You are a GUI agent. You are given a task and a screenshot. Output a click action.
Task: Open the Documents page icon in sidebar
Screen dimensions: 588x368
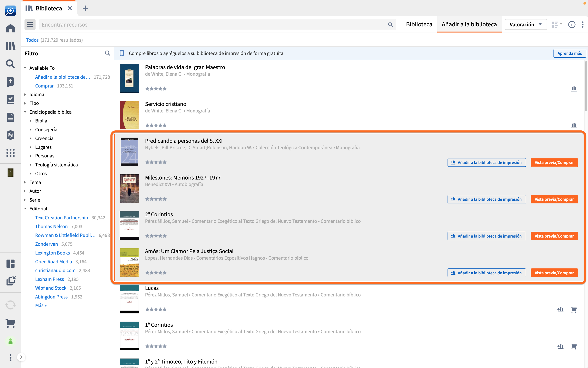coord(10,117)
